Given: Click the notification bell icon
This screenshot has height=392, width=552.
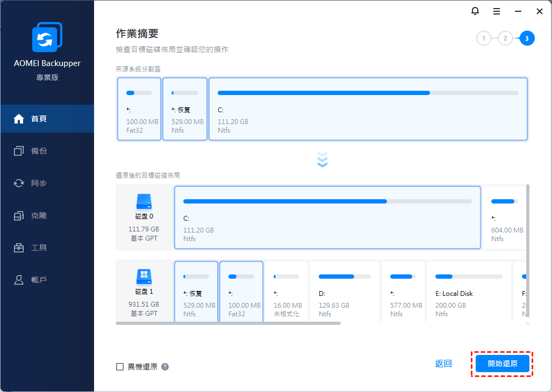Looking at the screenshot, I should (475, 11).
